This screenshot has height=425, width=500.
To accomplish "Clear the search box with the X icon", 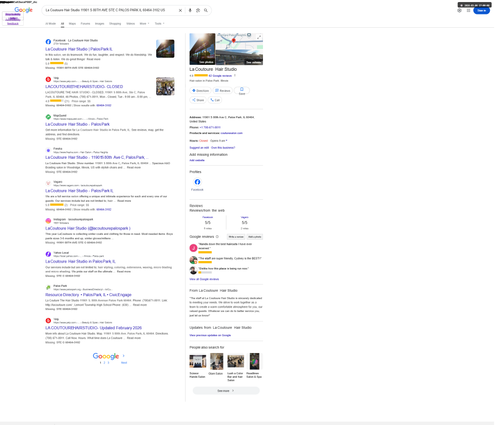I will tap(180, 10).
